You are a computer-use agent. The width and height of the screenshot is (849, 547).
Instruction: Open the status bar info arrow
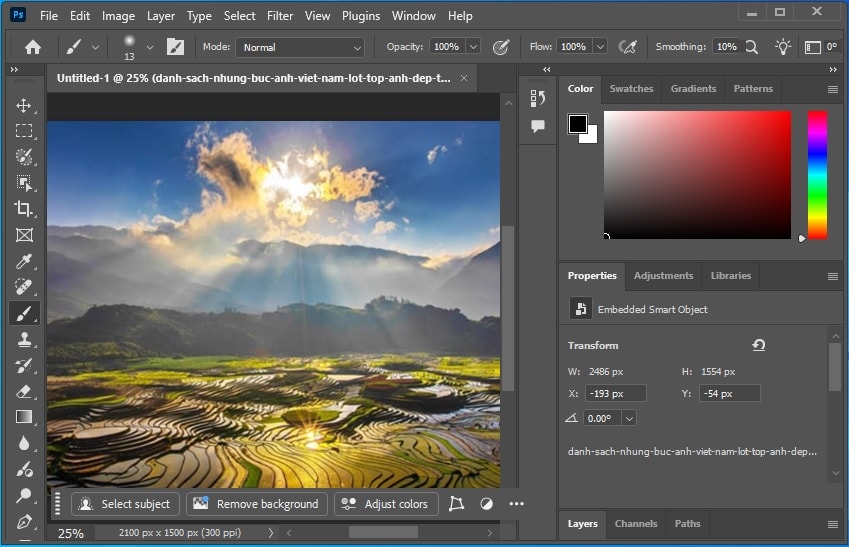(x=271, y=533)
